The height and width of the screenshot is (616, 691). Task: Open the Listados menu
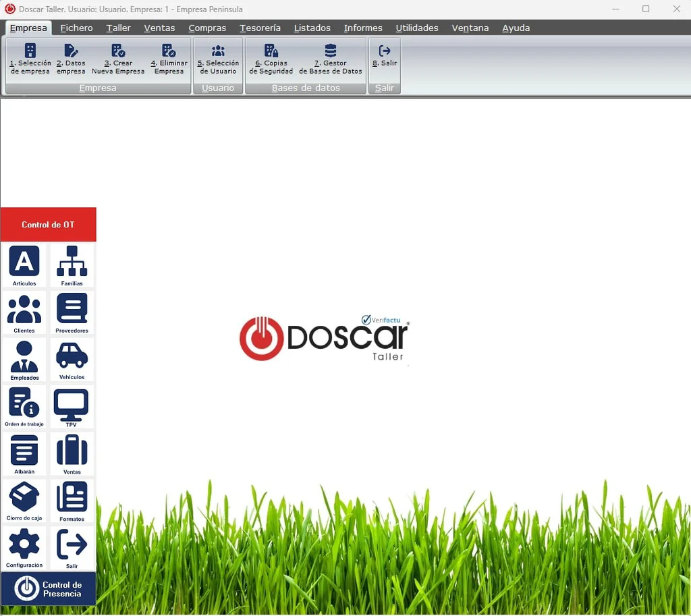click(312, 28)
